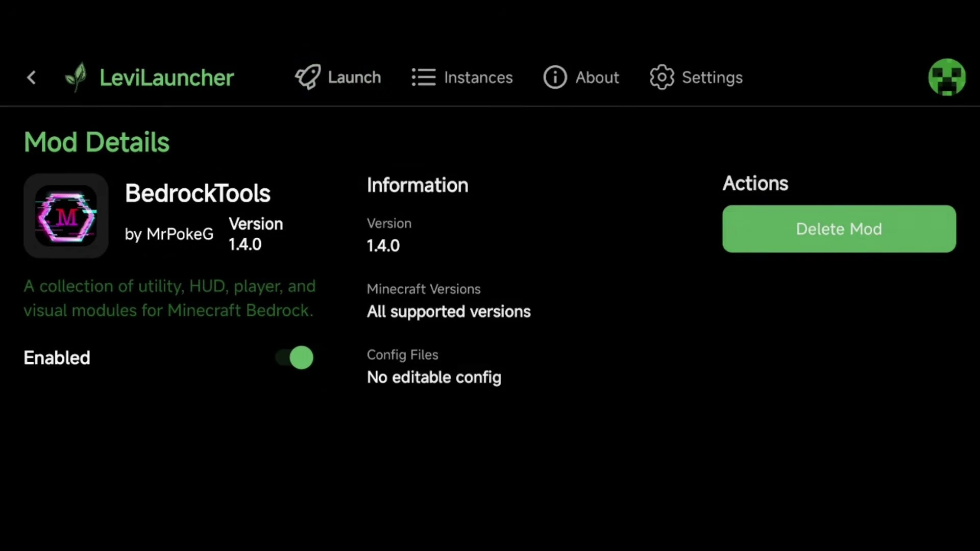This screenshot has width=980, height=551.
Task: Click the BedrockTools mod icon thumbnail
Action: (x=66, y=216)
